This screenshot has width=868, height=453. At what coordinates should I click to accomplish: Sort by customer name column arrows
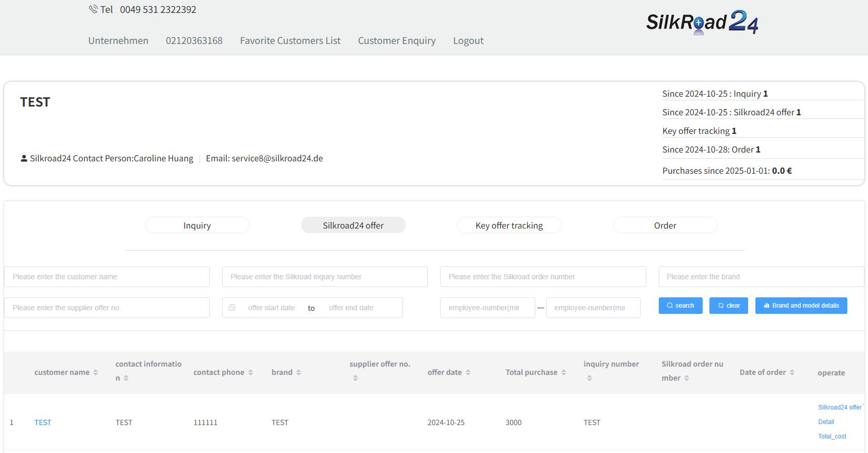[96, 372]
